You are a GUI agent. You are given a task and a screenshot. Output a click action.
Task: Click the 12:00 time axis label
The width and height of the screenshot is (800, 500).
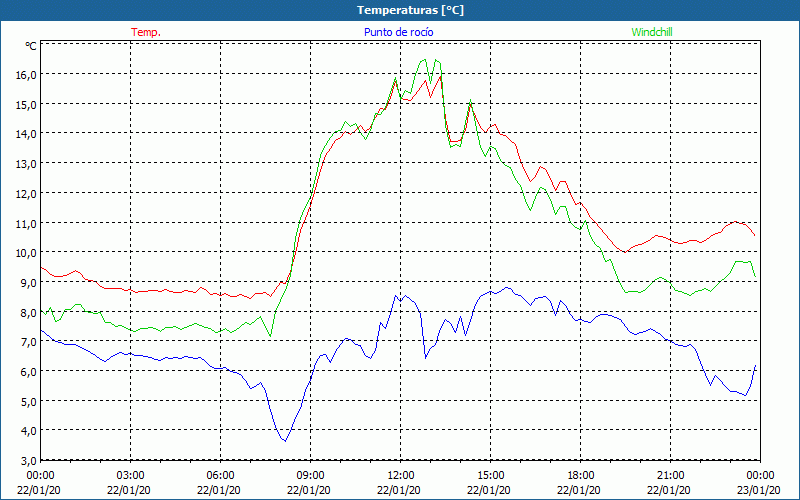click(401, 476)
